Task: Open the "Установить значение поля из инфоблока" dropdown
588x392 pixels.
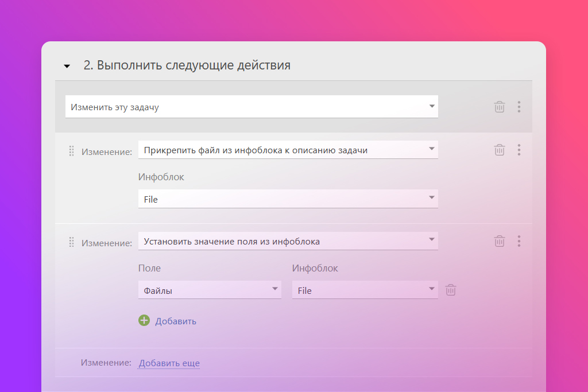Action: point(288,242)
